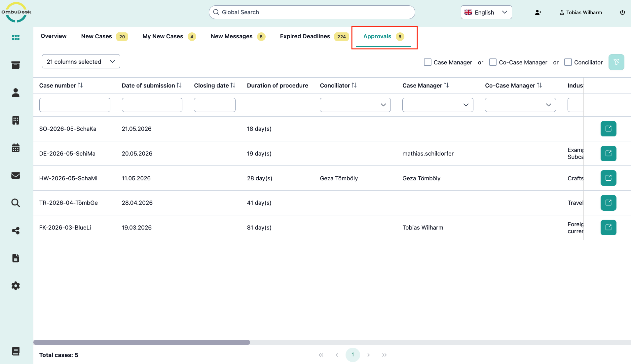This screenshot has width=631, height=364.
Task: Open the settings gear icon in sidebar
Action: pos(16,286)
